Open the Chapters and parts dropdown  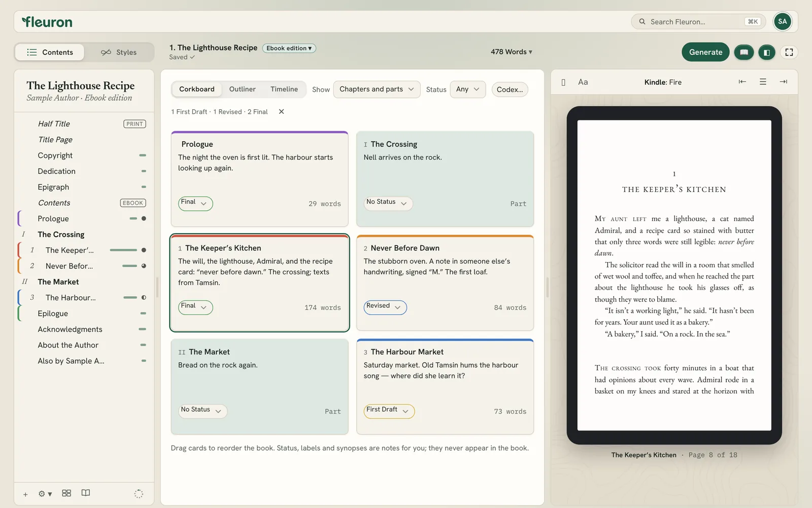point(377,89)
